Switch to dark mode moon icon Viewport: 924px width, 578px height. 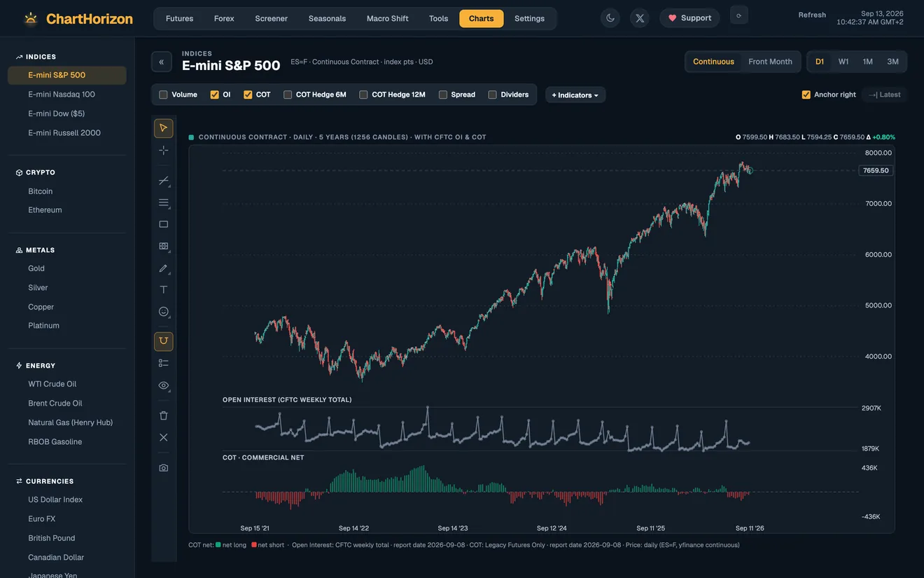point(610,18)
